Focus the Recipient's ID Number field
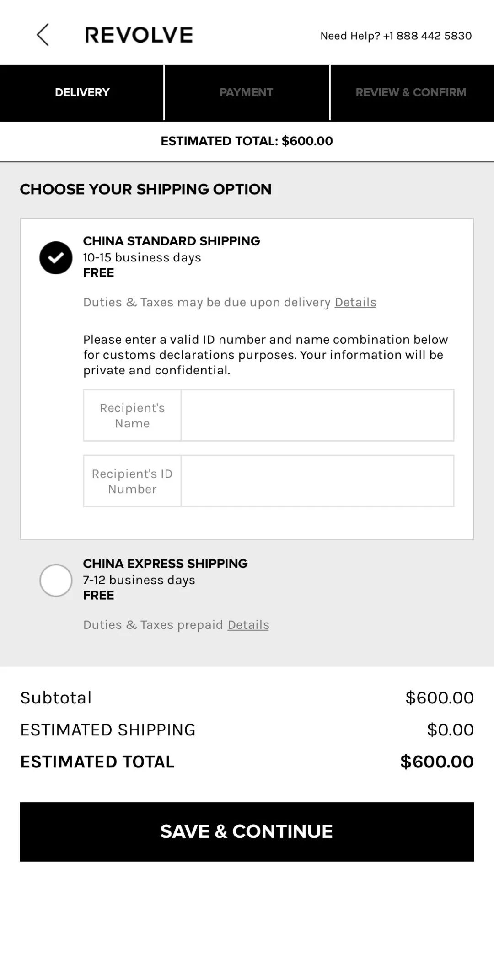 (x=317, y=481)
